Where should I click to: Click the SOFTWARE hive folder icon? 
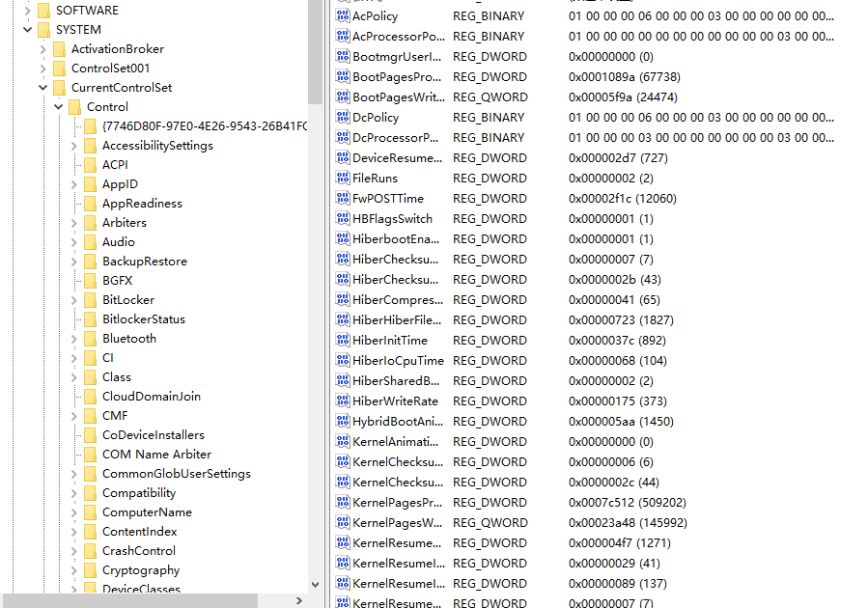click(43, 11)
